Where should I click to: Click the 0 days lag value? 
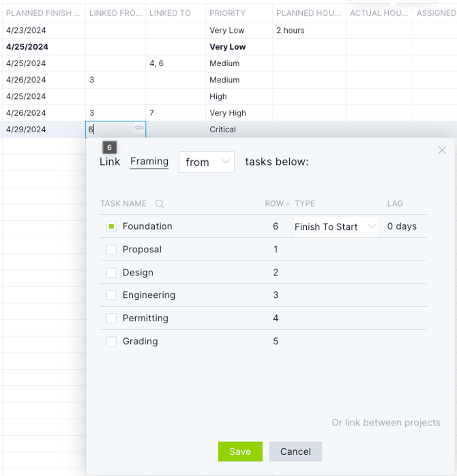(402, 226)
